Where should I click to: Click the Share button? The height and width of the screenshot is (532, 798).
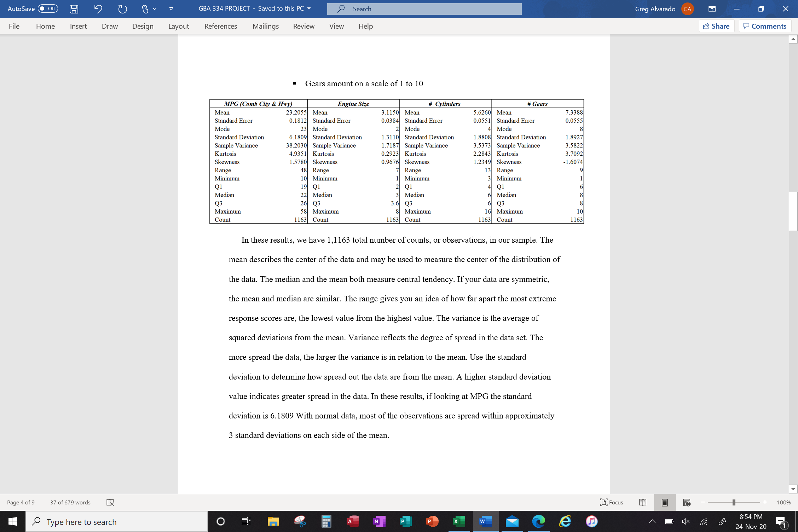click(717, 26)
